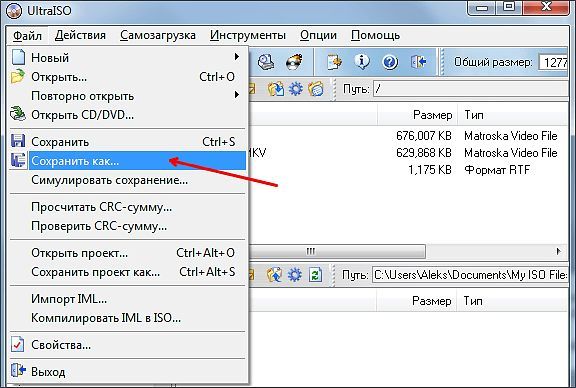Choose Выход to quit UltraISO
The height and width of the screenshot is (388, 576).
point(127,371)
